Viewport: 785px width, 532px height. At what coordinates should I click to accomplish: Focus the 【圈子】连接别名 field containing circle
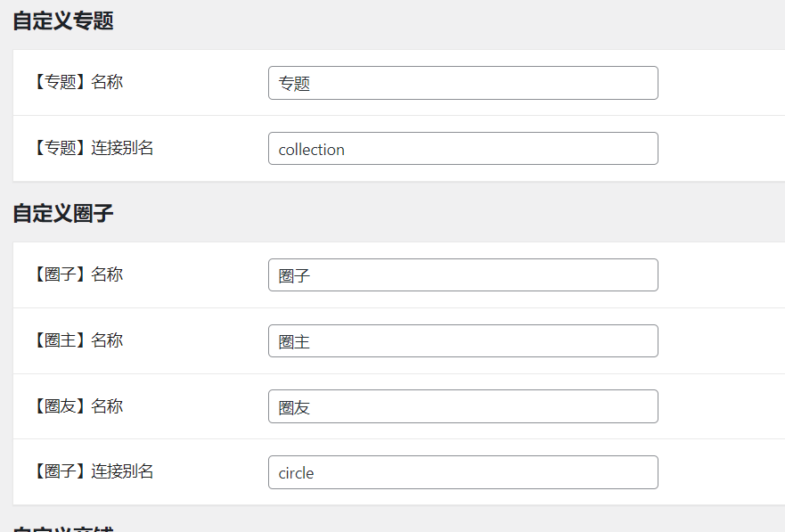pyautogui.click(x=463, y=472)
